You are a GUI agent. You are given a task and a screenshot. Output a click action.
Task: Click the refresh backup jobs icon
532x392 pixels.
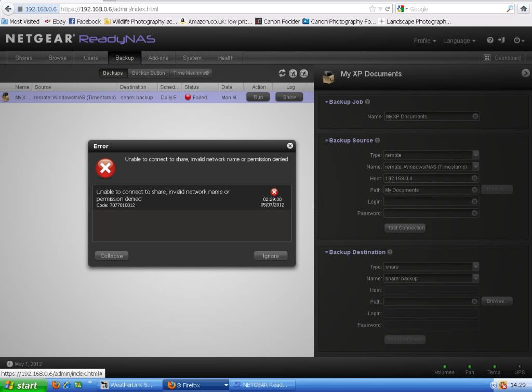click(282, 73)
